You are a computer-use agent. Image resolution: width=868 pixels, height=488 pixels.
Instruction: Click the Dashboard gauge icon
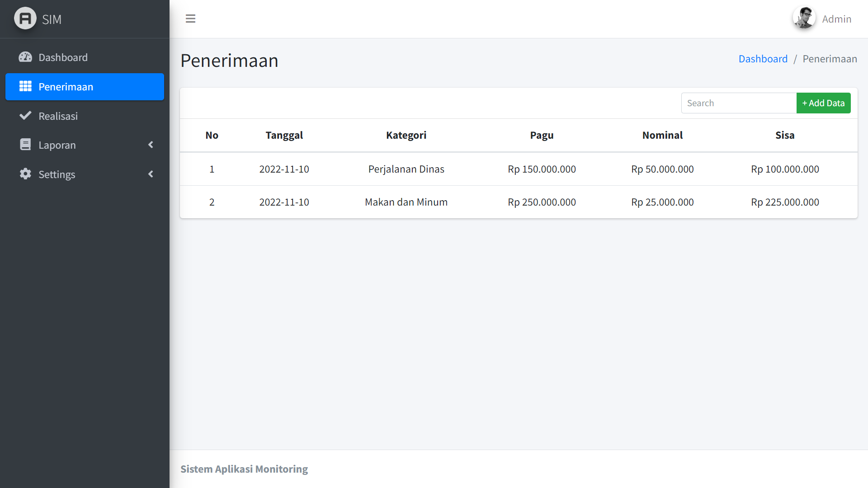click(x=25, y=57)
